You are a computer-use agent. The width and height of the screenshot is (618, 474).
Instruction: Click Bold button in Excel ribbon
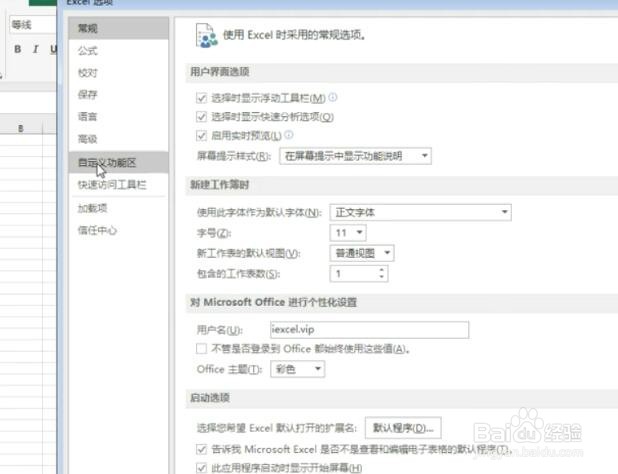17,49
